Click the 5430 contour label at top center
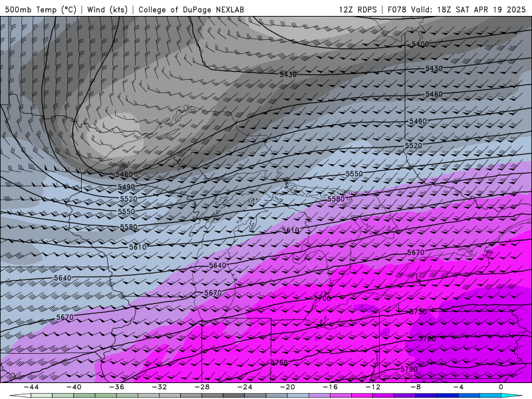This screenshot has width=532, height=399. 288,74
